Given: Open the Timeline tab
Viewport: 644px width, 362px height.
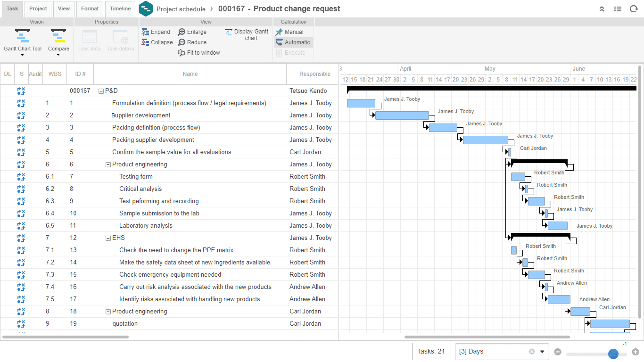Looking at the screenshot, I should click(x=120, y=8).
